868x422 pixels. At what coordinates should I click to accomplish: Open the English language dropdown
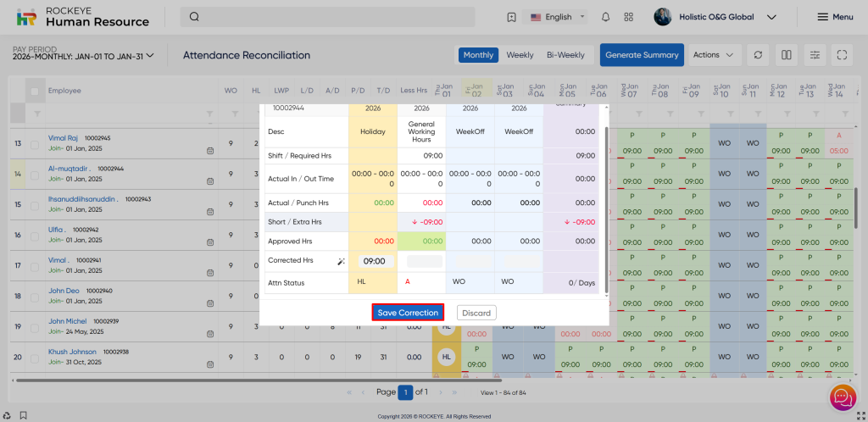click(x=557, y=17)
